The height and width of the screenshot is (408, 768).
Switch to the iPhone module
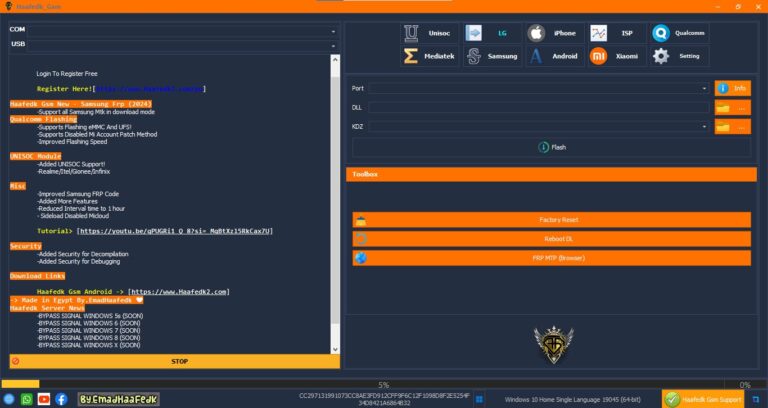point(554,33)
